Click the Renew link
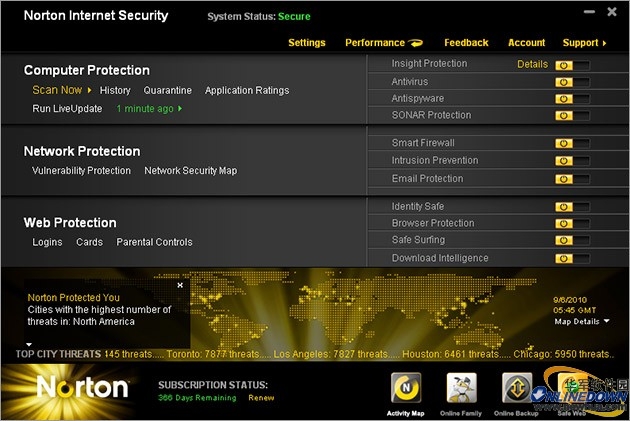630x421 pixels. tap(261, 398)
